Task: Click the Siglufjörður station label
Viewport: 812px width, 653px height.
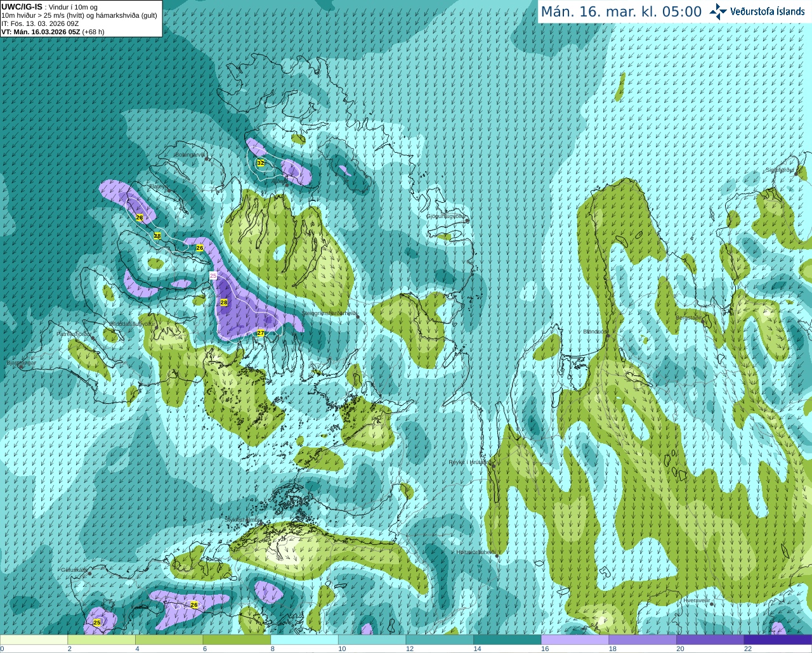Action: coord(780,170)
